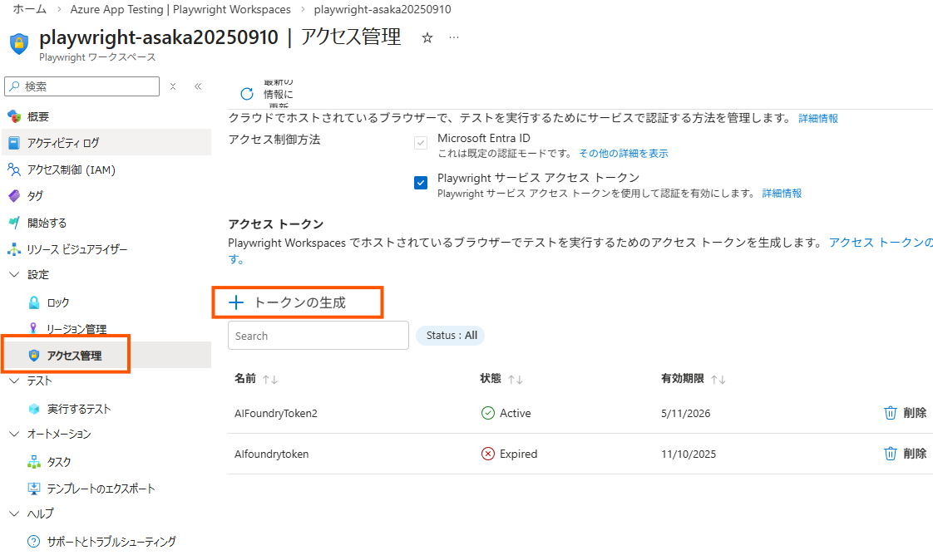The width and height of the screenshot is (933, 560).
Task: Click playwright-asaka20250910 breadcrumb
Action: 383,9
